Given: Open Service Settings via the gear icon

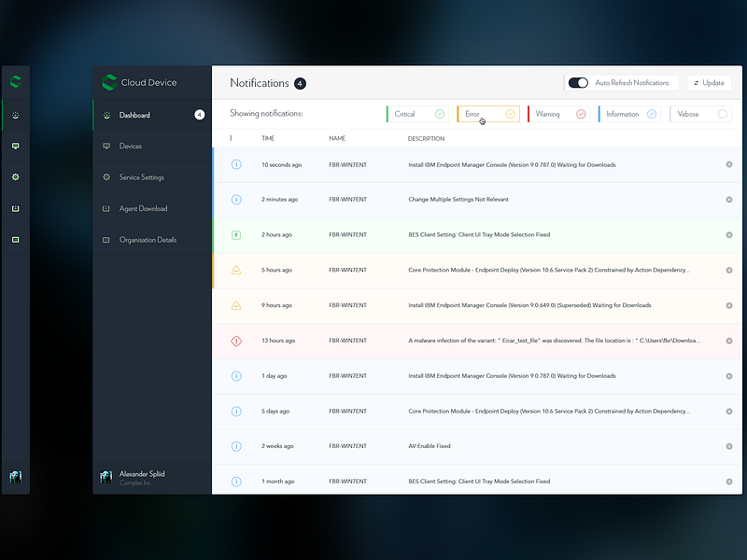Looking at the screenshot, I should point(15,175).
